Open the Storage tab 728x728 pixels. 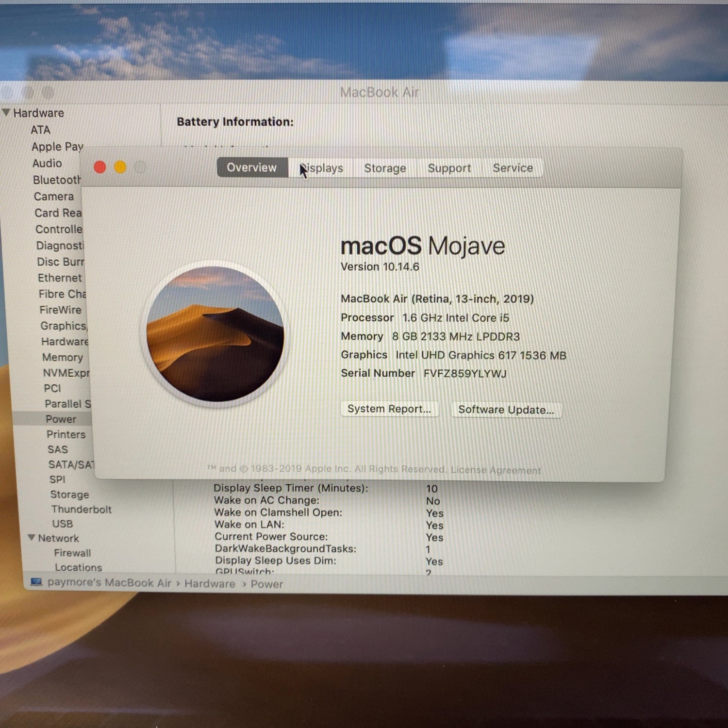(385, 168)
